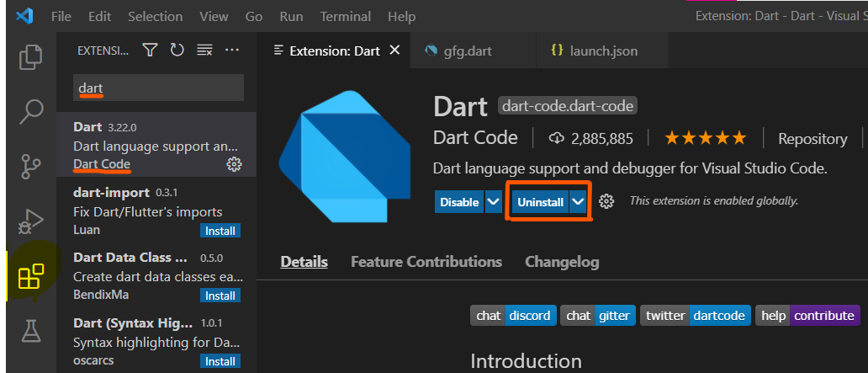Click the VS Code logo icon

click(x=24, y=16)
